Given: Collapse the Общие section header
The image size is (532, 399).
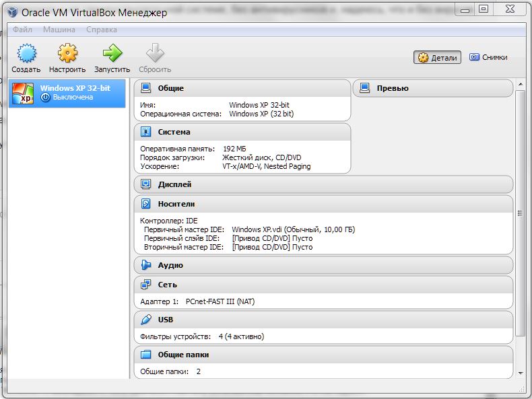Looking at the screenshot, I should pos(242,88).
